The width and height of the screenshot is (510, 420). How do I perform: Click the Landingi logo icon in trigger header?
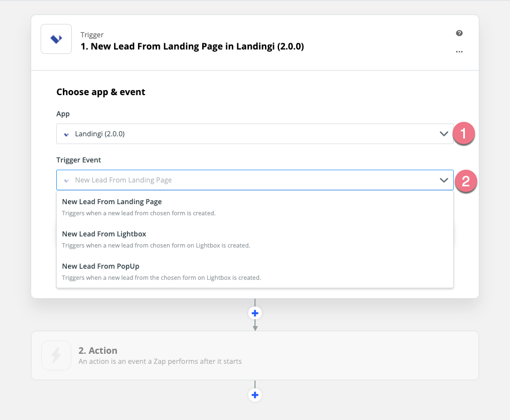[56, 39]
